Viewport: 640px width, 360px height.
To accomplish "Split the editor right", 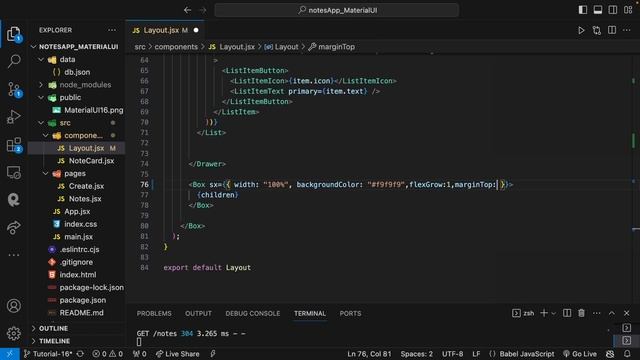I will pyautogui.click(x=612, y=30).
